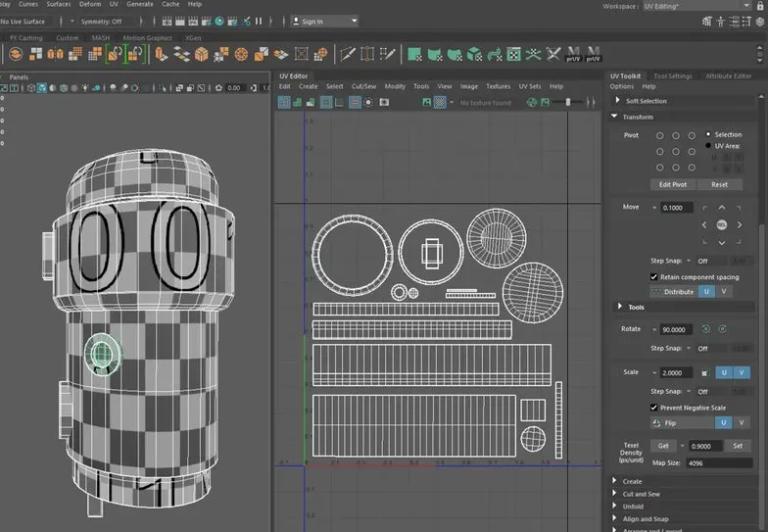Click the Rotate value field showing 90.0000

click(676, 329)
